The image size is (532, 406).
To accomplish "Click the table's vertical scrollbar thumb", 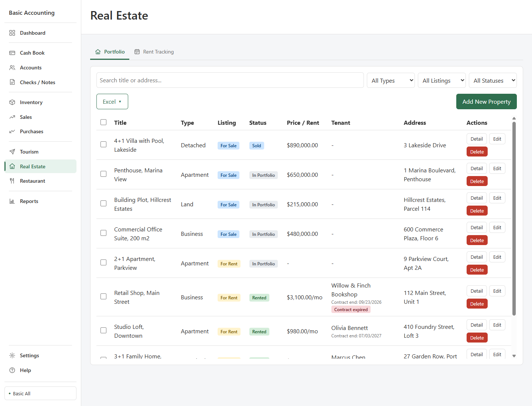I will [514, 219].
